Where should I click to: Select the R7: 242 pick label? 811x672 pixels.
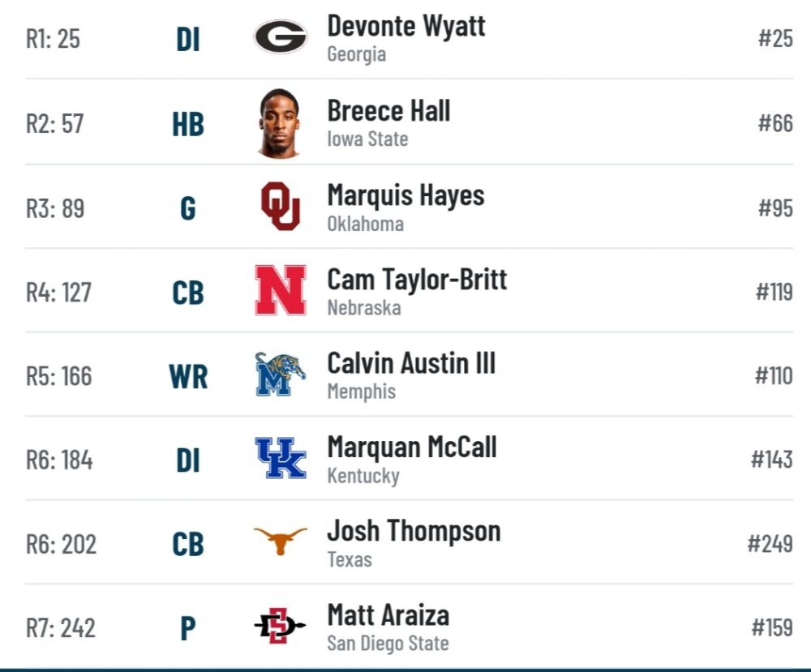point(61,628)
